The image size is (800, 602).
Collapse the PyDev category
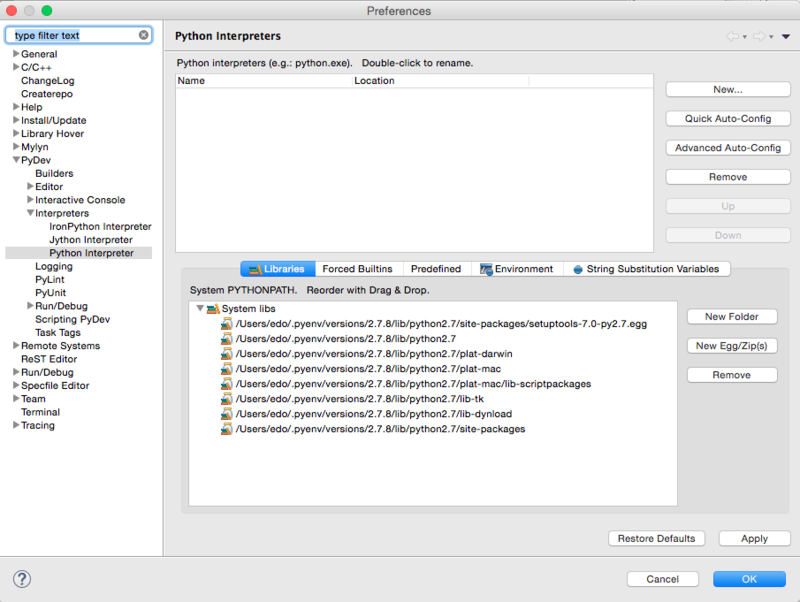tap(16, 160)
